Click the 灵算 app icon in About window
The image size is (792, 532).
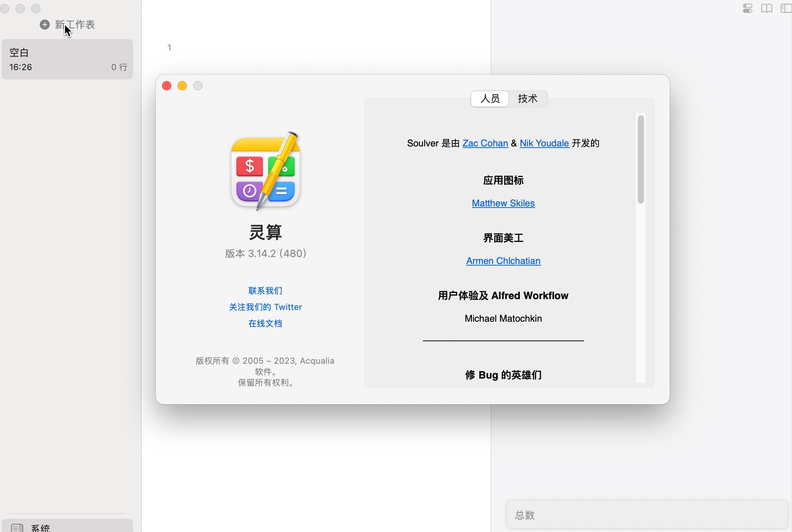coord(266,171)
